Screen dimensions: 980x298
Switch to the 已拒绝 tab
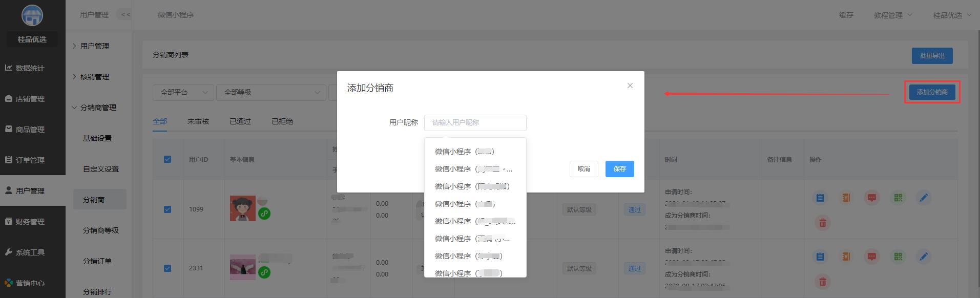click(282, 121)
